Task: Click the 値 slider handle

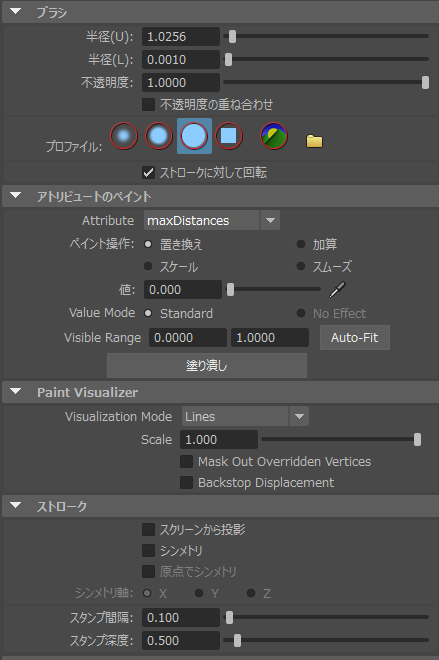Action: [230, 290]
